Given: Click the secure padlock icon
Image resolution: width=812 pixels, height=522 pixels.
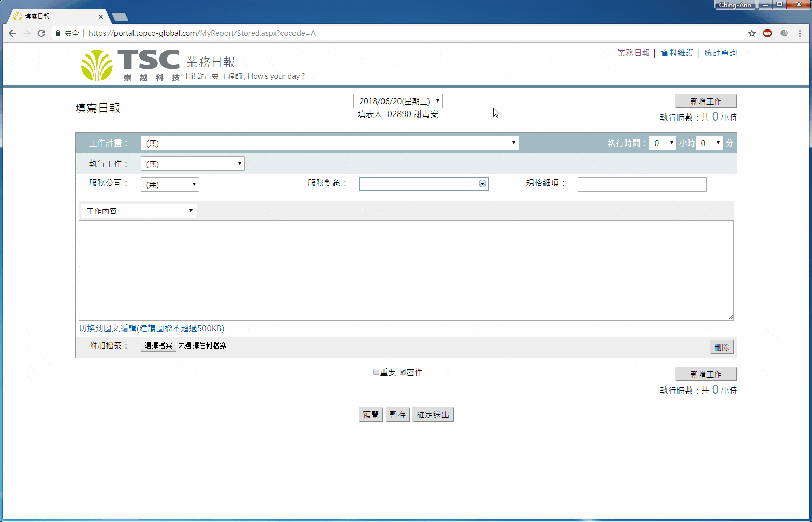Looking at the screenshot, I should (x=58, y=33).
